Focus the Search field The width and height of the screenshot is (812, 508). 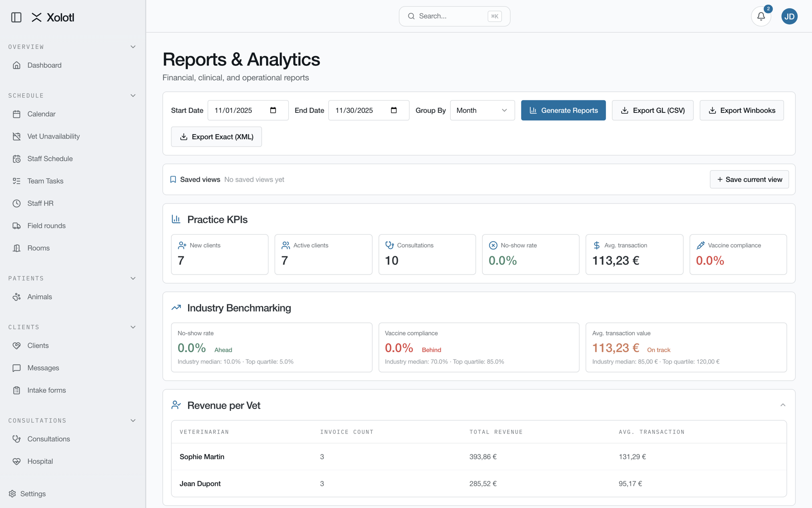point(454,16)
